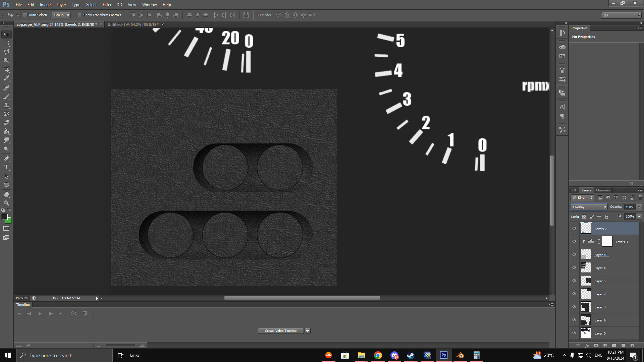Select the Crop tool
644x362 pixels.
coord(6,69)
